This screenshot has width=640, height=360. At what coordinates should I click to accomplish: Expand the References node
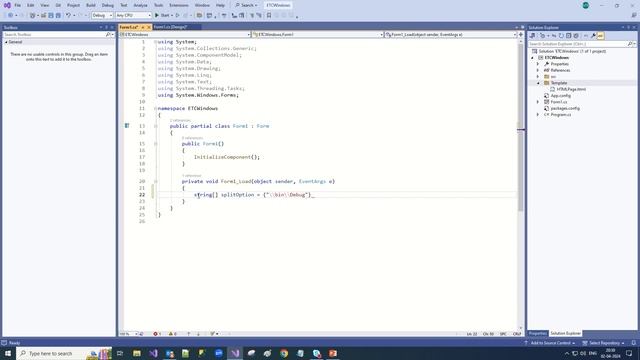(538, 71)
